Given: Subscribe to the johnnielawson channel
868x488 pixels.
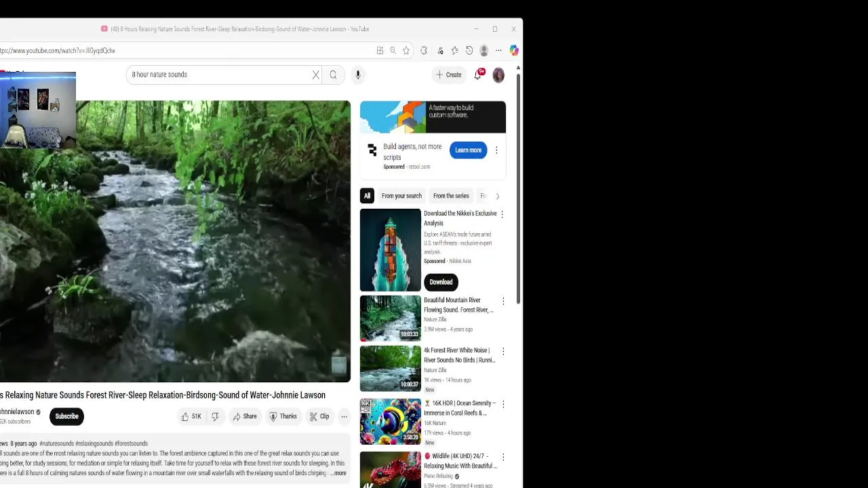Looking at the screenshot, I should point(66,416).
